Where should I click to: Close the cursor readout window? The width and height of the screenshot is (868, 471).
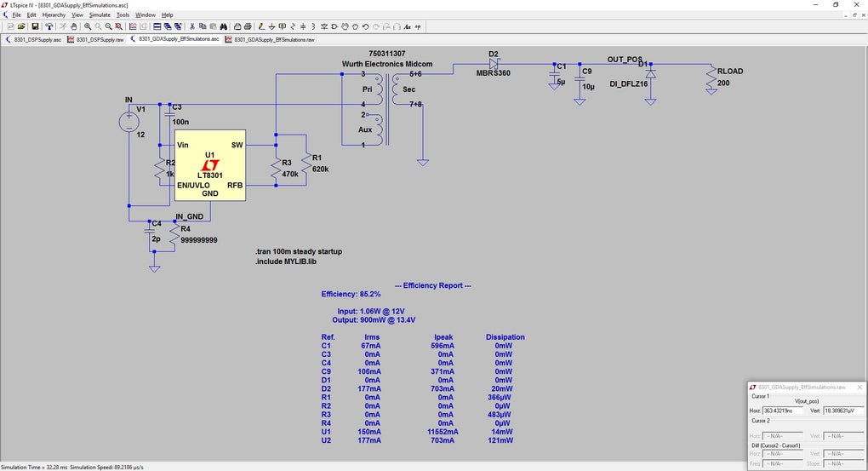(x=859, y=387)
